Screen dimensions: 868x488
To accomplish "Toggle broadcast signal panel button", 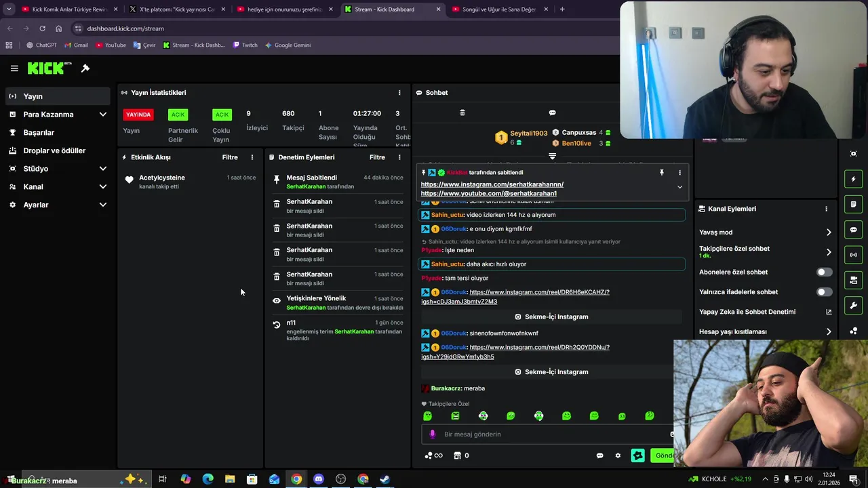I will tap(853, 255).
